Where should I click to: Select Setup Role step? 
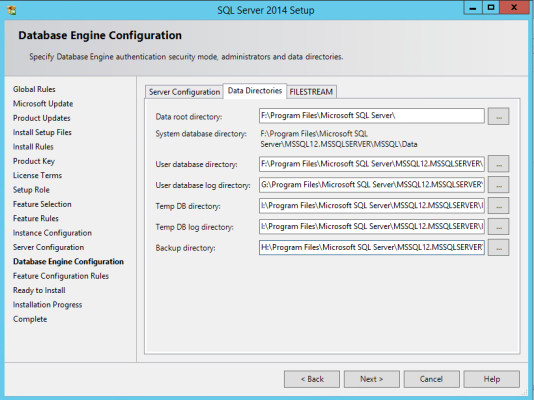31,190
